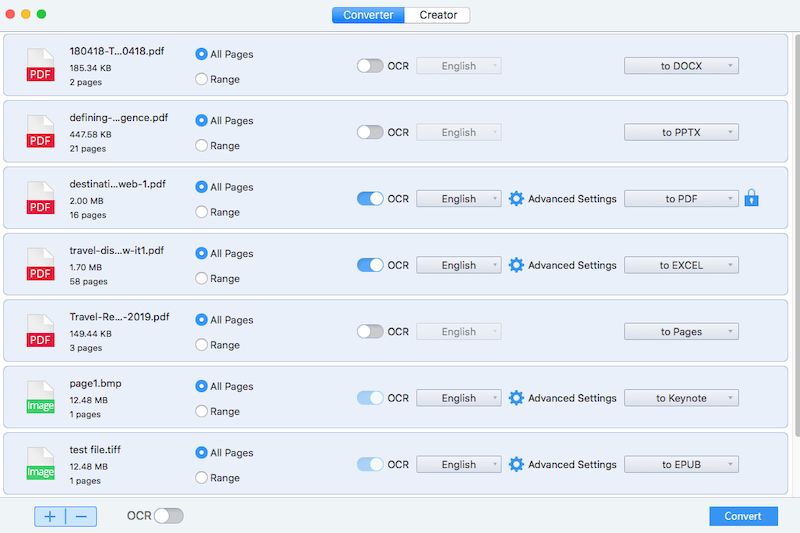Select the Converter tab
Screen dimensions: 800x533
click(368, 15)
